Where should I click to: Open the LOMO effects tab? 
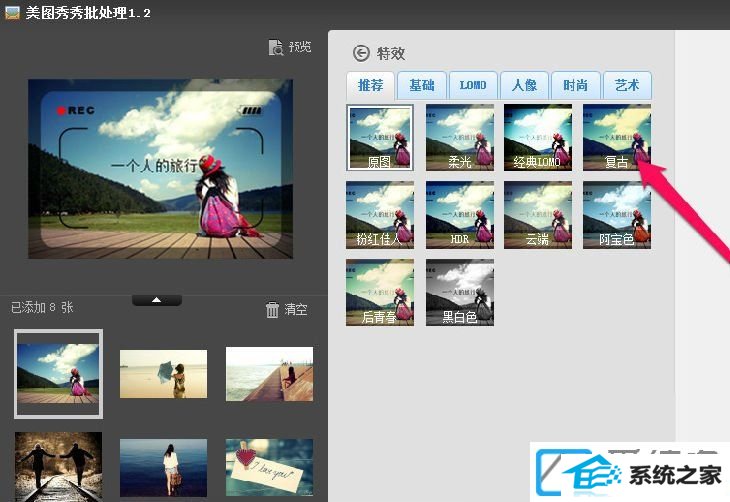click(473, 86)
